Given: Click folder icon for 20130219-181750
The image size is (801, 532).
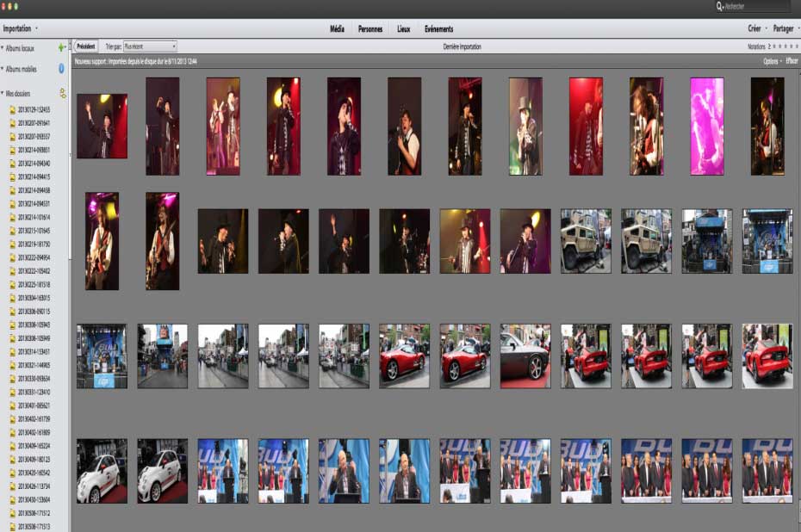Looking at the screenshot, I should coord(13,244).
